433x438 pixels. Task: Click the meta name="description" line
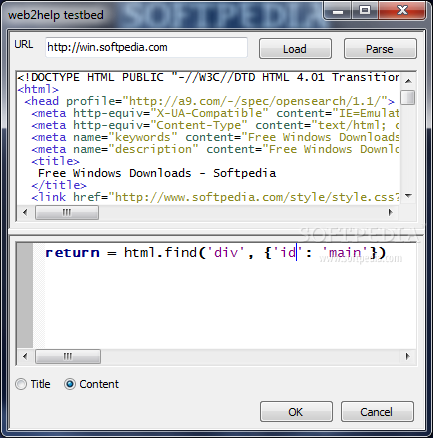pos(215,149)
